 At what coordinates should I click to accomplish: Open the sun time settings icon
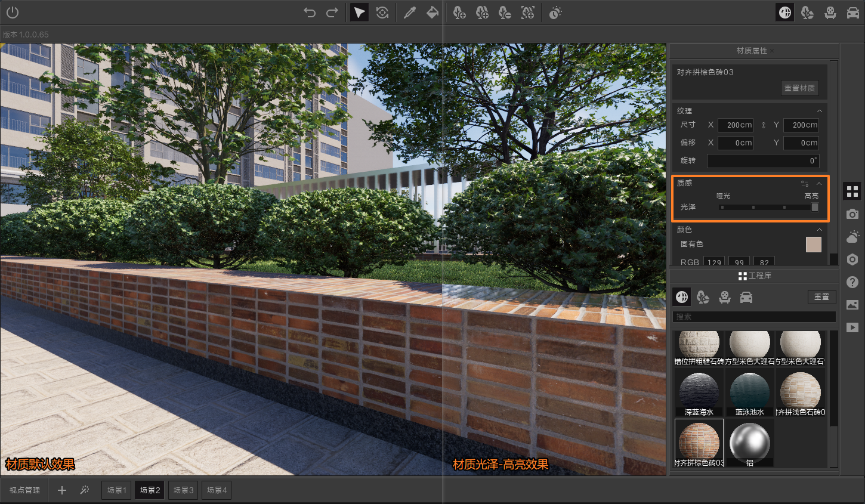pyautogui.click(x=555, y=13)
